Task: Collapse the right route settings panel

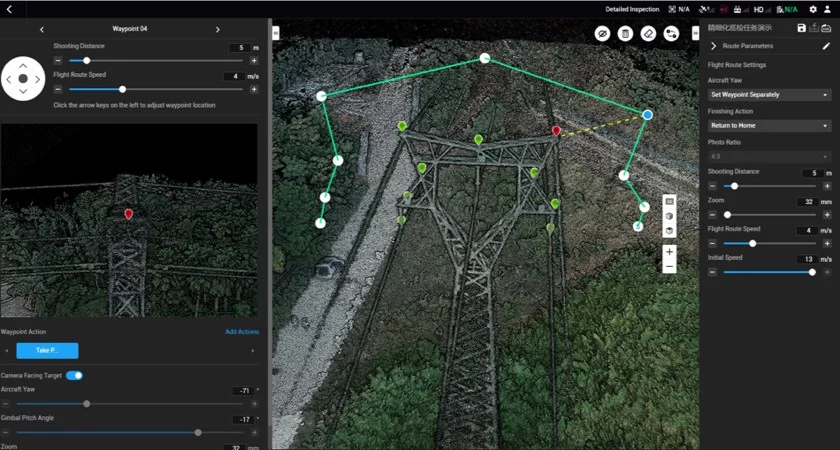Action: click(x=695, y=33)
